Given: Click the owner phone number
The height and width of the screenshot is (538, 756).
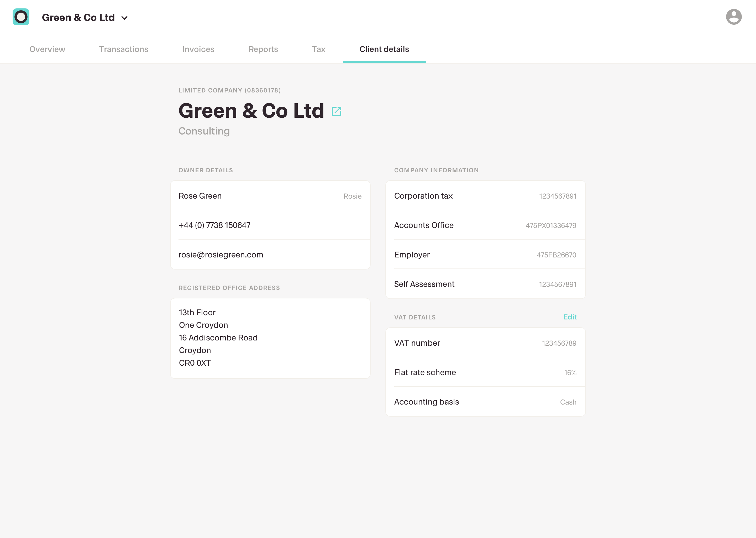Looking at the screenshot, I should click(214, 225).
